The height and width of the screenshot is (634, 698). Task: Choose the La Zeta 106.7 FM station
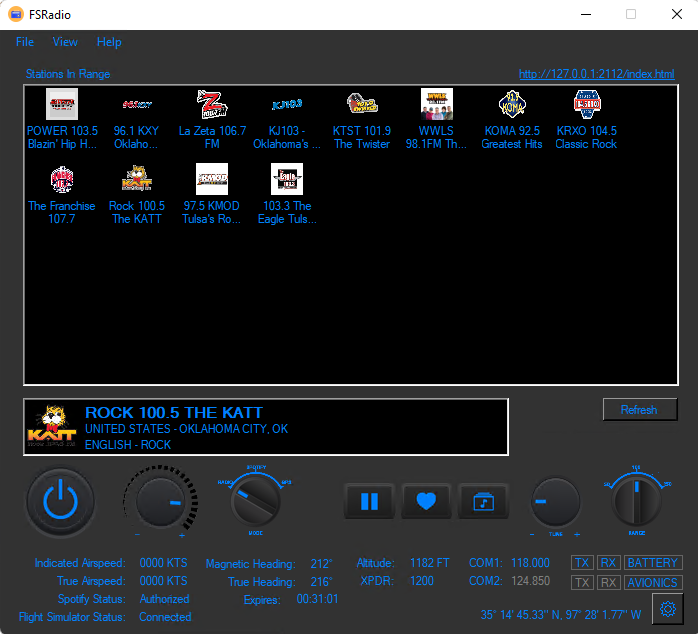(212, 104)
